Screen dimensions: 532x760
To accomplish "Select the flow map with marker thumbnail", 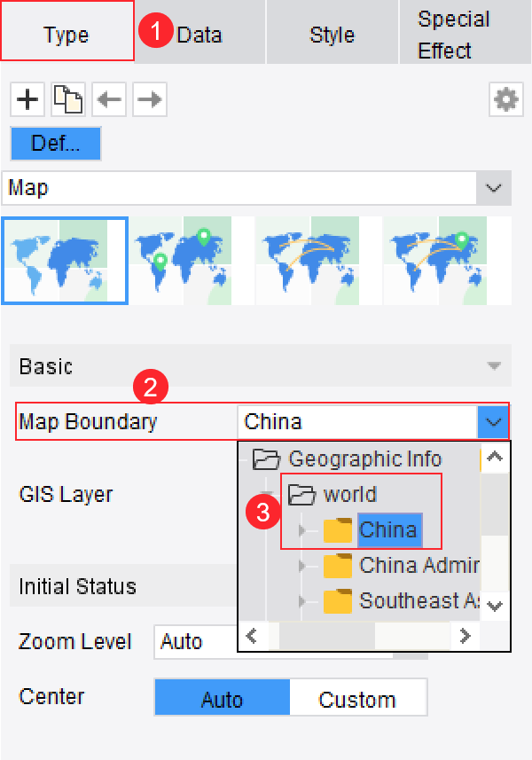I will (447, 261).
